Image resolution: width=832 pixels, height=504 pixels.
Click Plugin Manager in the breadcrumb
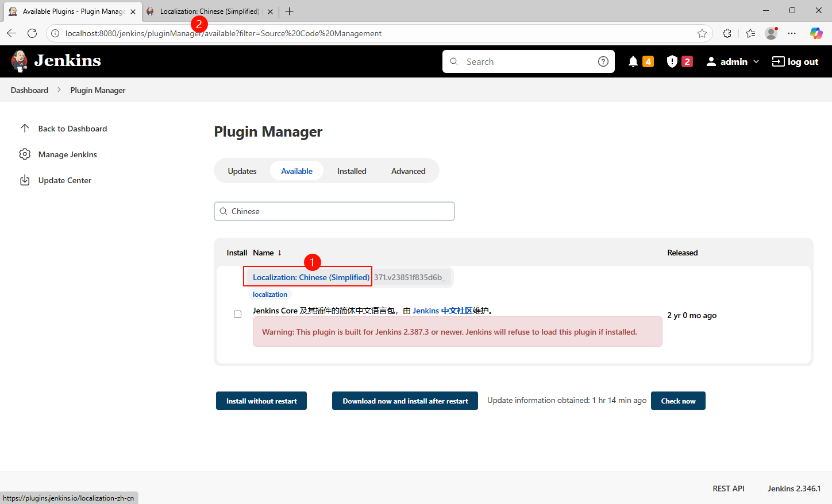point(98,90)
